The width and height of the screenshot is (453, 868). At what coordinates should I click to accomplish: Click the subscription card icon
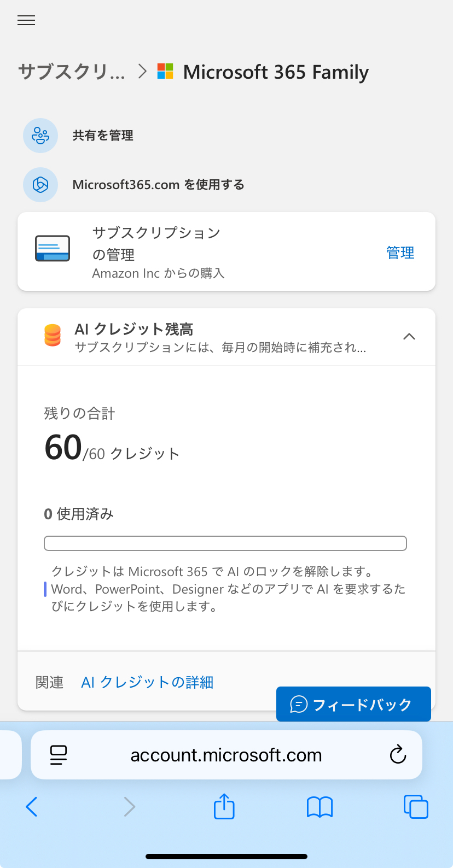pyautogui.click(x=53, y=249)
